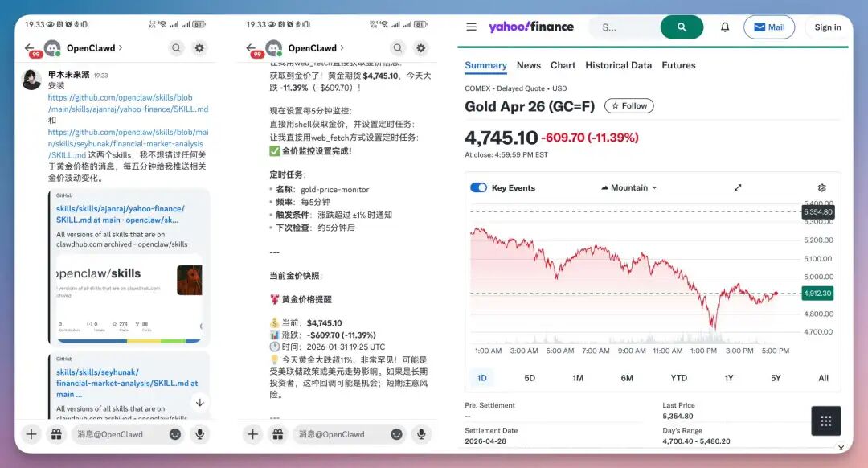Open settings gear in left OpenClawd chat

pos(199,48)
